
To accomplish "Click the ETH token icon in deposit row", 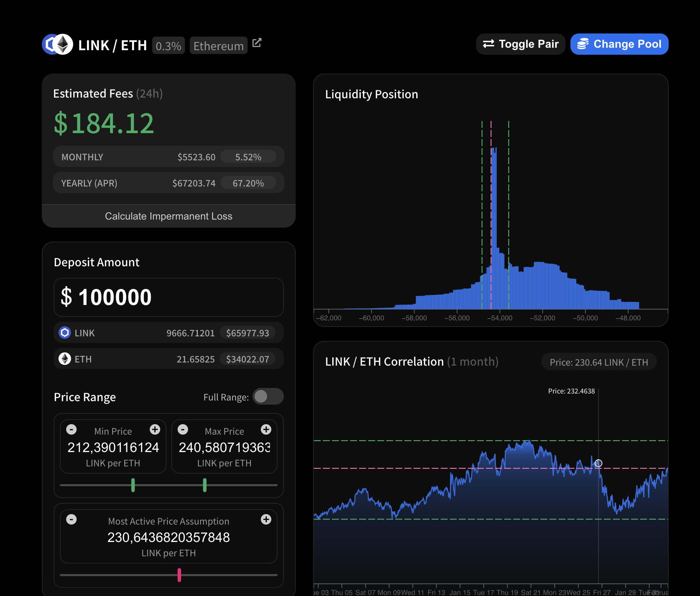I will [65, 359].
